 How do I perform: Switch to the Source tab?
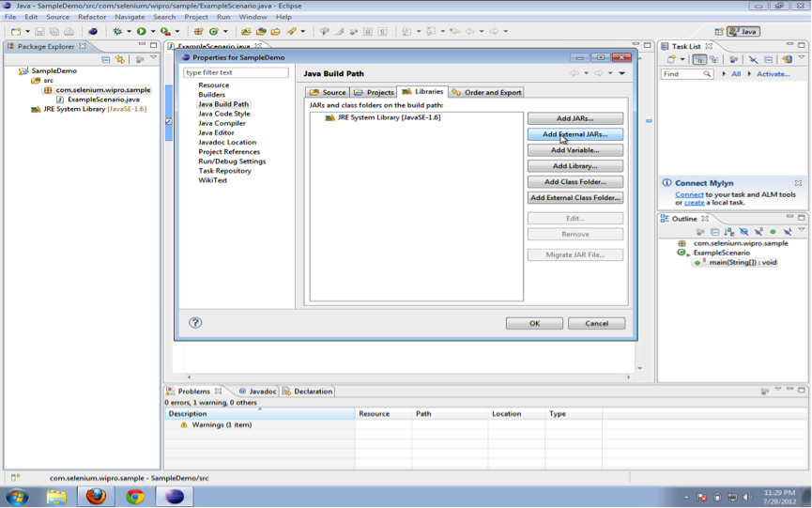click(328, 92)
